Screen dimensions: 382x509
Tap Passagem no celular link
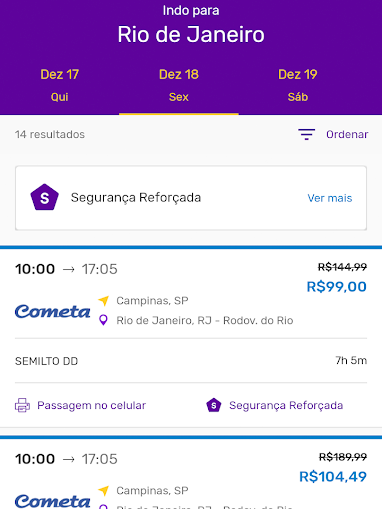[91, 405]
